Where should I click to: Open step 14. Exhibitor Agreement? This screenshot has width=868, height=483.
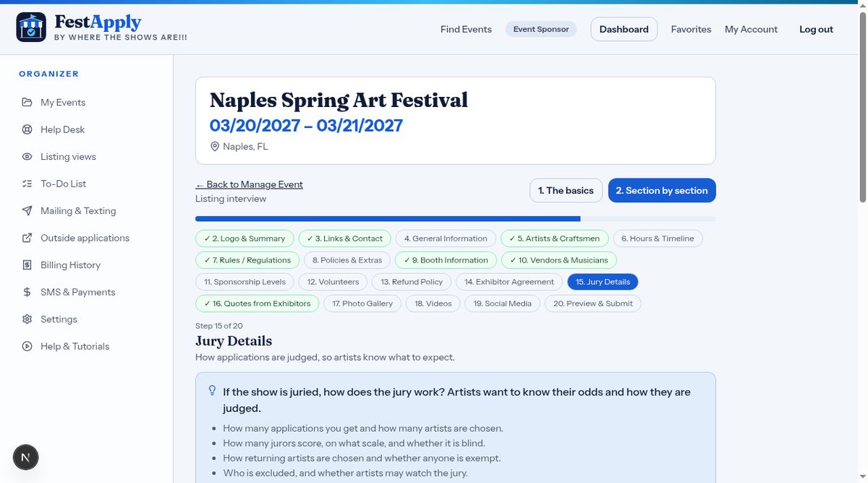[x=509, y=282]
